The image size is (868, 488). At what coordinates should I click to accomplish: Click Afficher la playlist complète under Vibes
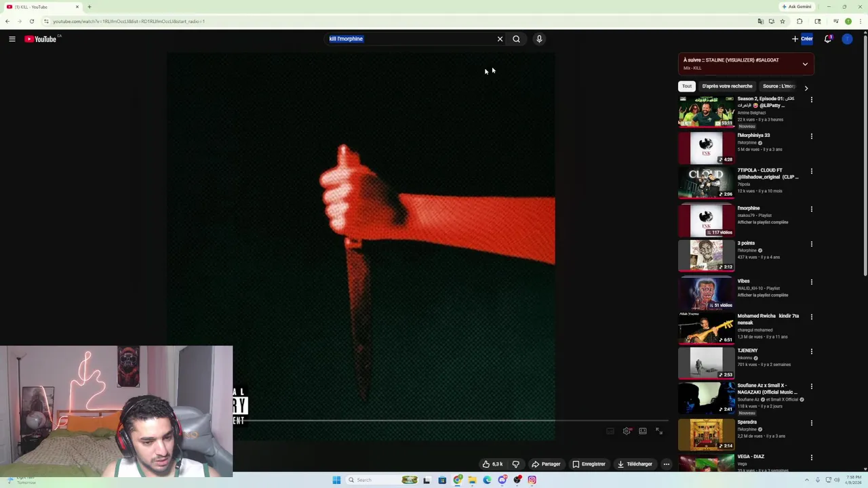click(763, 296)
